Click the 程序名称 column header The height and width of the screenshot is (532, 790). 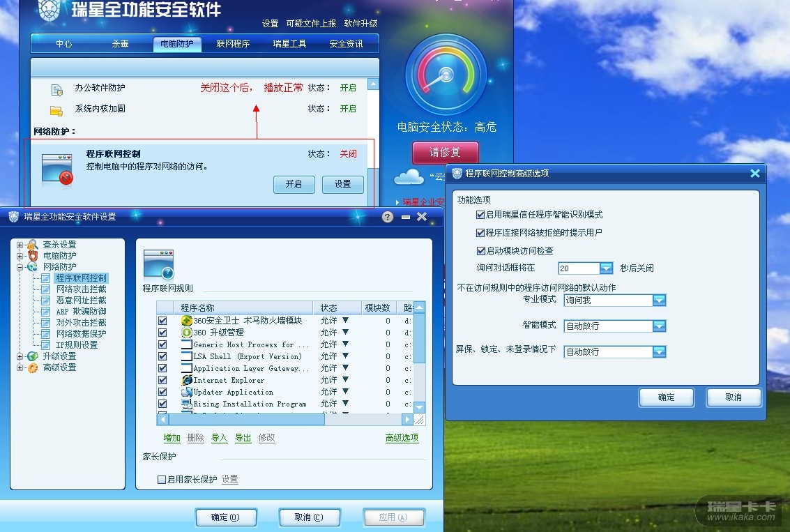243,307
